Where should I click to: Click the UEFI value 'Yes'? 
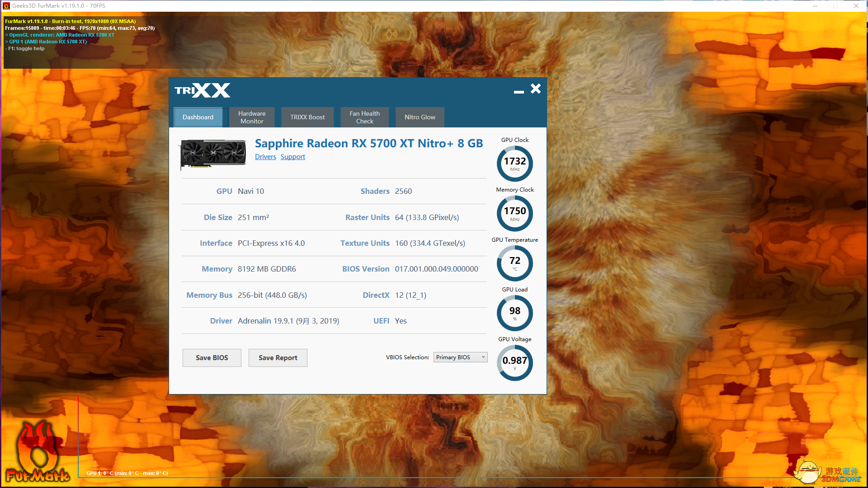[401, 321]
